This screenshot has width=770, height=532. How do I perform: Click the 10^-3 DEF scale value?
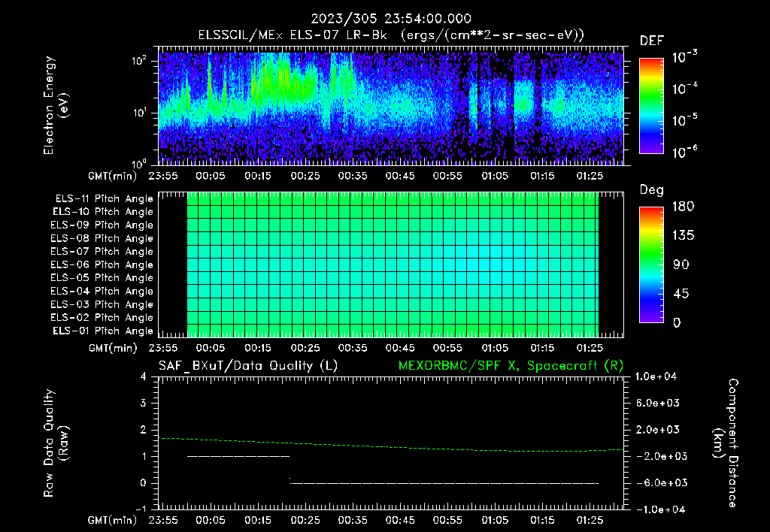click(684, 57)
